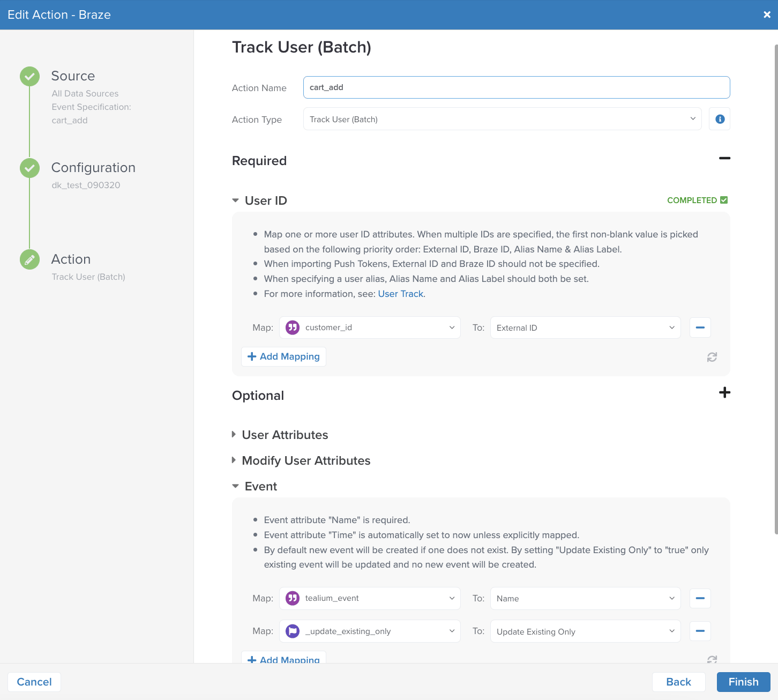Collapse the Required section with minus icon
This screenshot has width=778, height=700.
724,158
